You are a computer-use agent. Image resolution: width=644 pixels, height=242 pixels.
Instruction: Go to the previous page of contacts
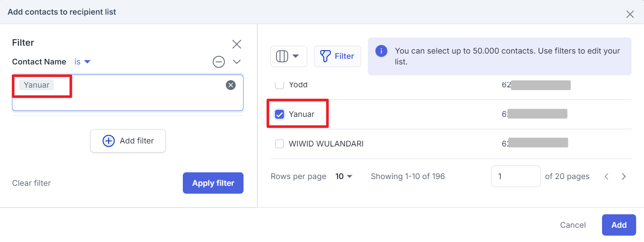coord(607,176)
